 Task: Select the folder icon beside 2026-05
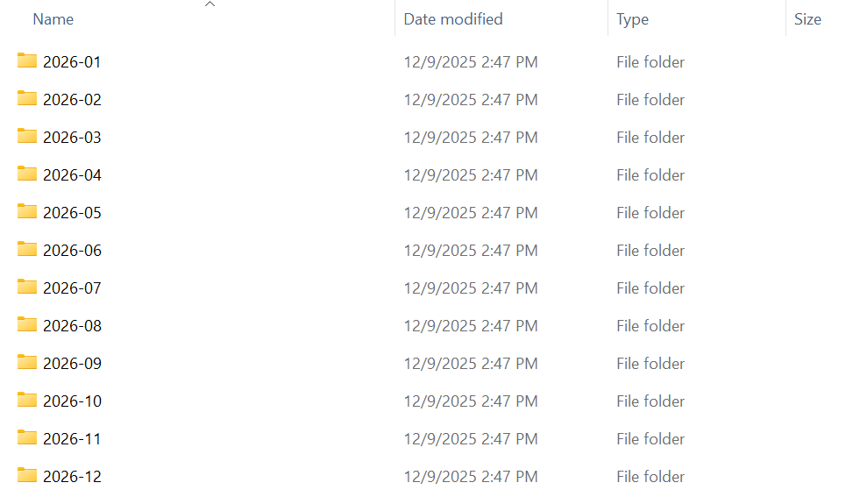27,212
